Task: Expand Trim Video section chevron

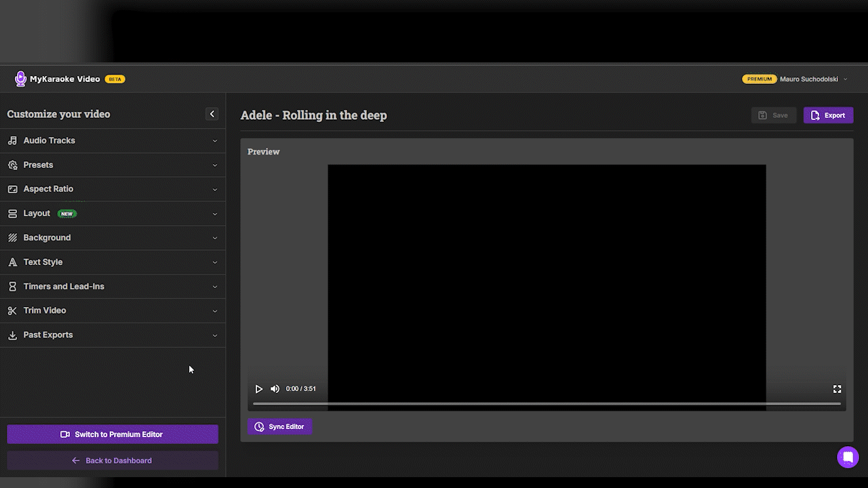Action: 215,311
